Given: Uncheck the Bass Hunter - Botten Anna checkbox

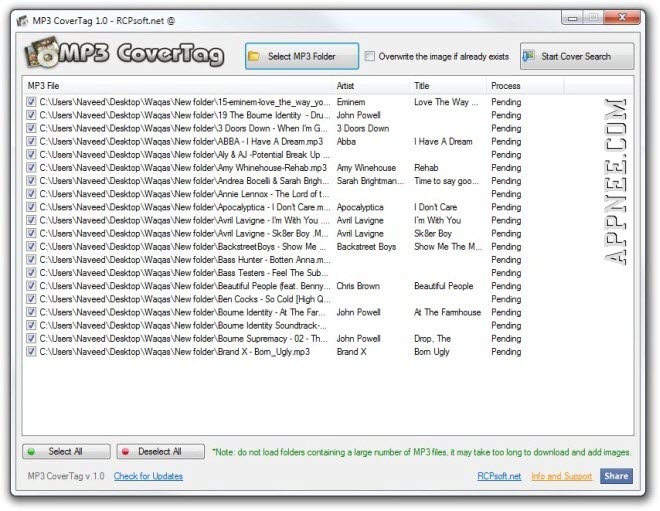Looking at the screenshot, I should click(31, 259).
